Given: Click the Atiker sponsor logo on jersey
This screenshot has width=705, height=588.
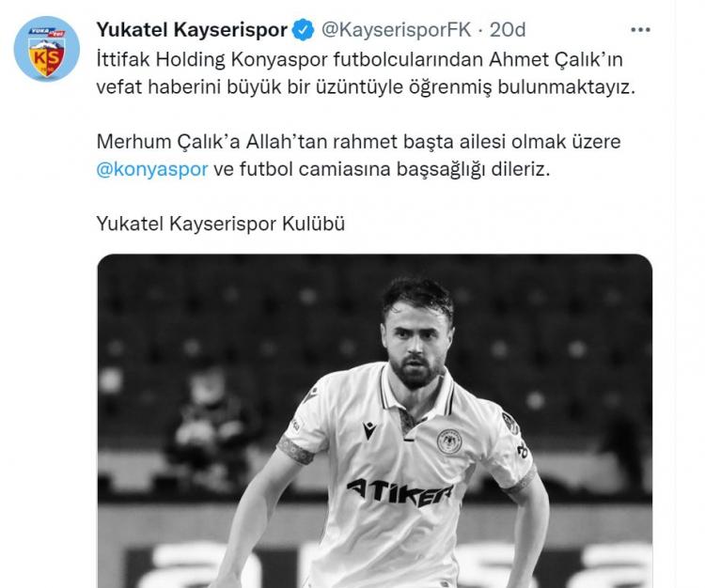Looking at the screenshot, I should 399,492.
